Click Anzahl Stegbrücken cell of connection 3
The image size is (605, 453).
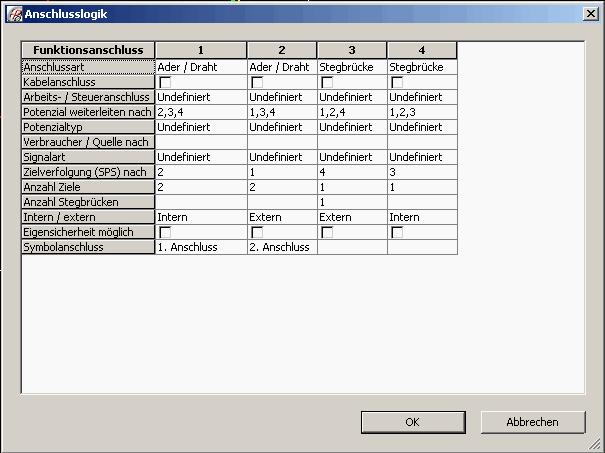tap(352, 202)
